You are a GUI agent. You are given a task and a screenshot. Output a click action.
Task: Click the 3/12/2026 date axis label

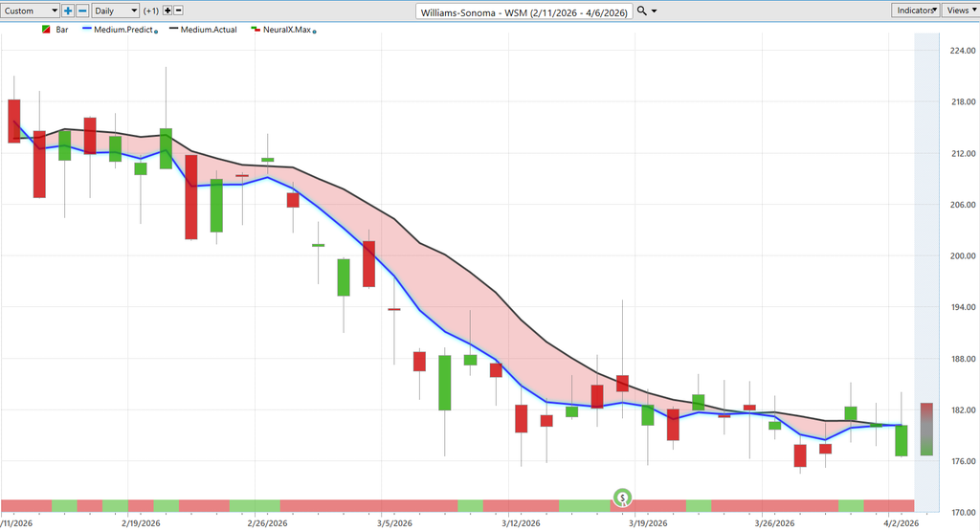(522, 523)
